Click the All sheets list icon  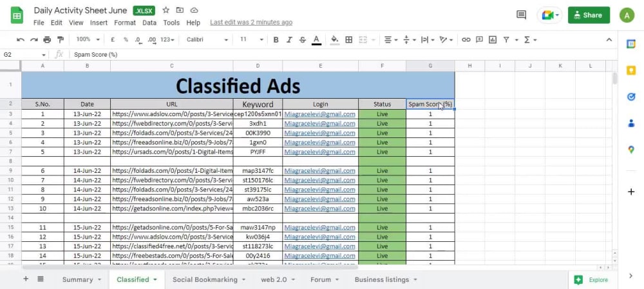point(40,279)
